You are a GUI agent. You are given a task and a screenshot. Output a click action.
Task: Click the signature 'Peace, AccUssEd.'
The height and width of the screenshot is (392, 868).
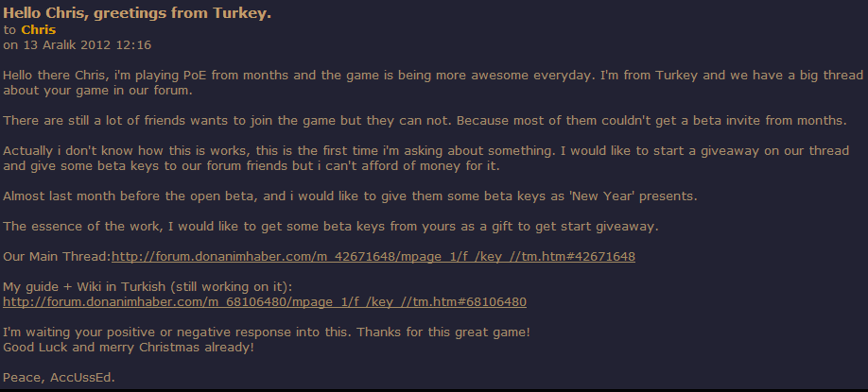pyautogui.click(x=59, y=378)
